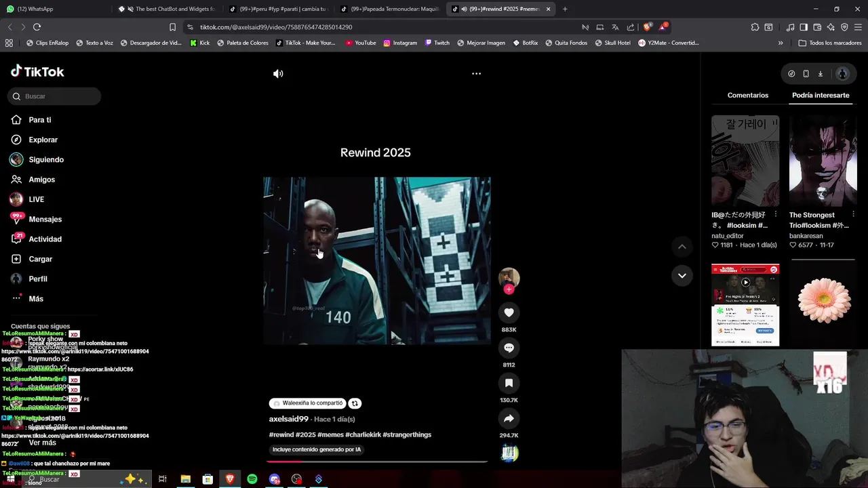
Task: Open Mensajes inbox
Action: (45, 220)
